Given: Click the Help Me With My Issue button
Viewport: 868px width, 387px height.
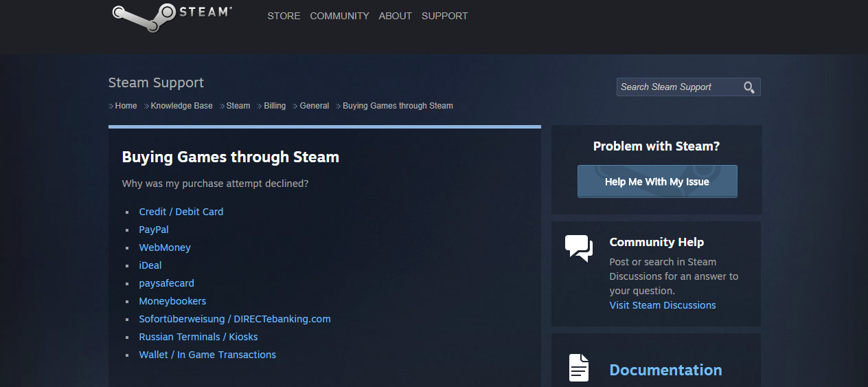Looking at the screenshot, I should (657, 181).
